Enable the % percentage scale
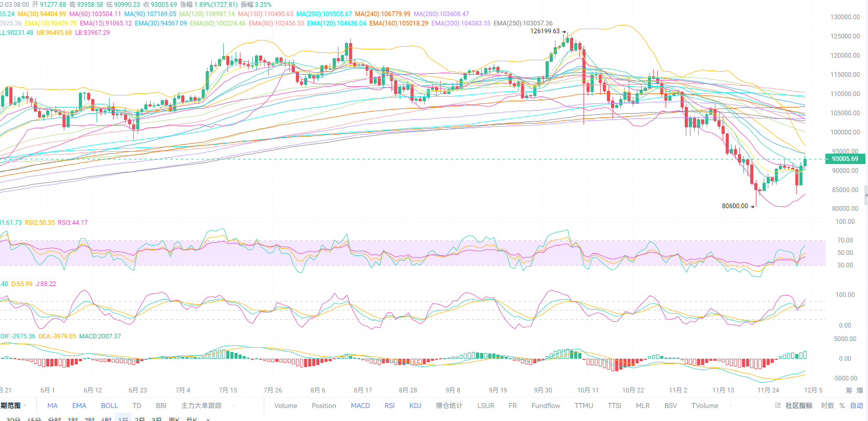This screenshot has height=421, width=868. (x=842, y=405)
